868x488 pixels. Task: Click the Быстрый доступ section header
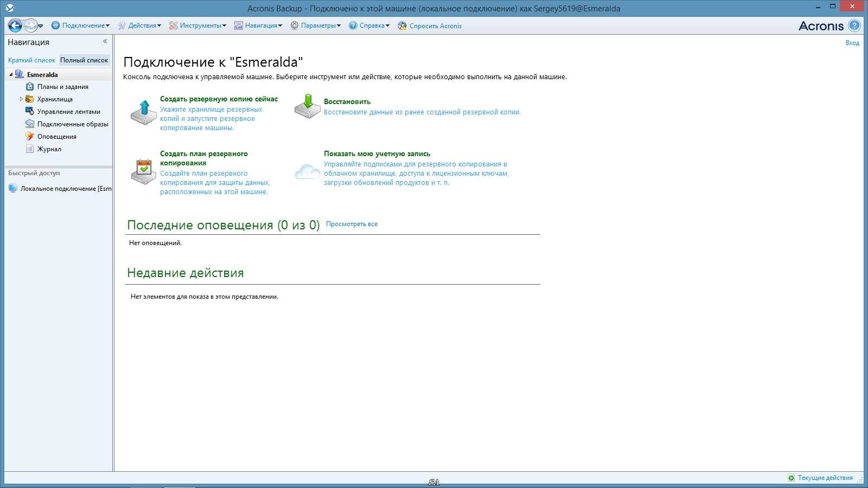(34, 173)
